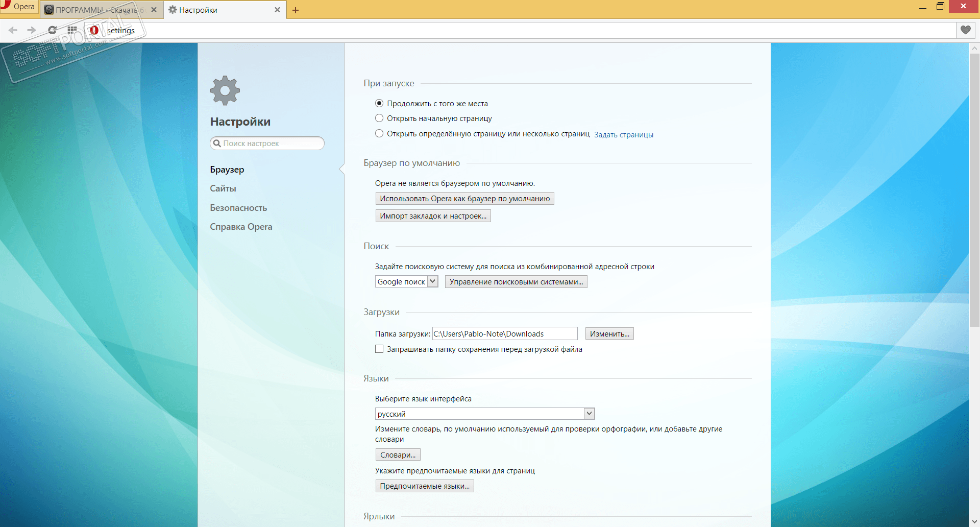Enable asking for download folder checkbox
The width and height of the screenshot is (980, 527).
pos(379,349)
